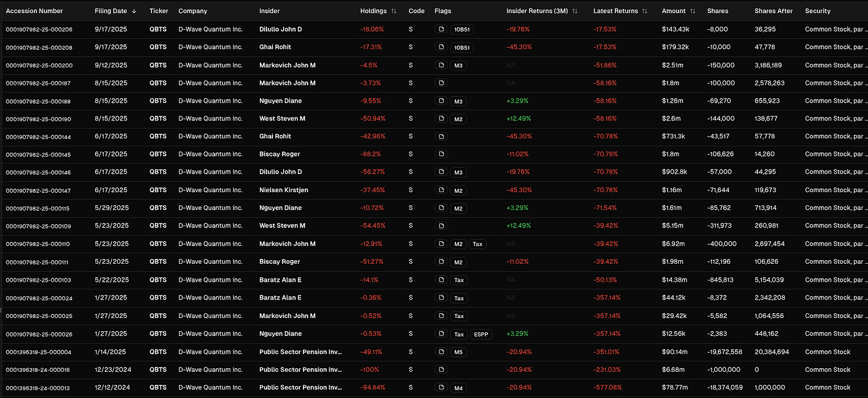868x398 pixels.
Task: Select West Steven M in 5/23/2025 row
Action: (282, 226)
